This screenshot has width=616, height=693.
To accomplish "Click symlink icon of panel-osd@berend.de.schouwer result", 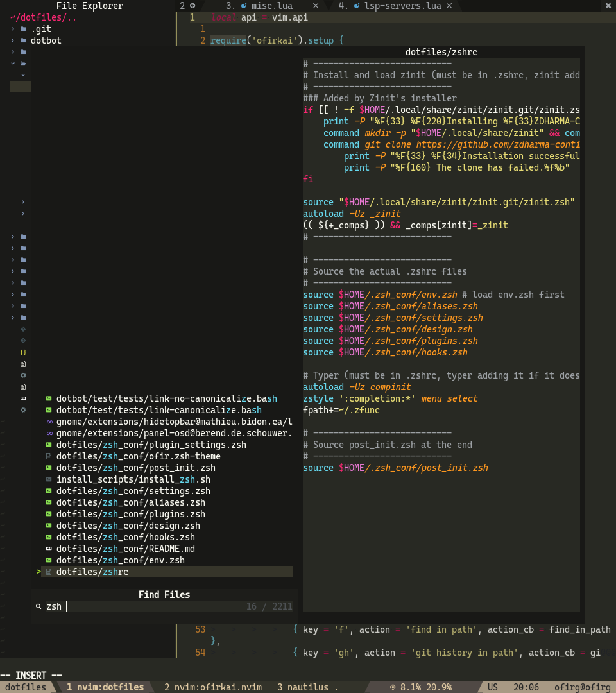I will coord(49,433).
